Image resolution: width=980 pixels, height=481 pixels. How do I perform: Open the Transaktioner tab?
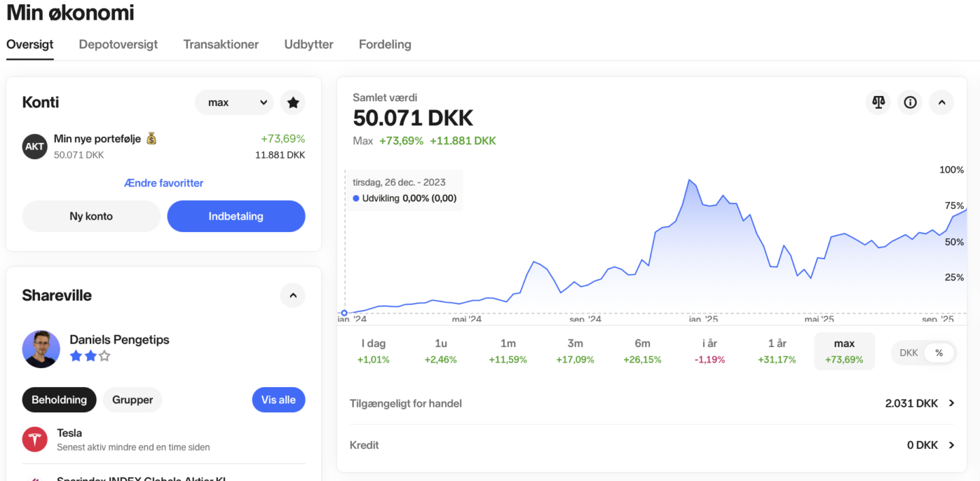coord(221,44)
